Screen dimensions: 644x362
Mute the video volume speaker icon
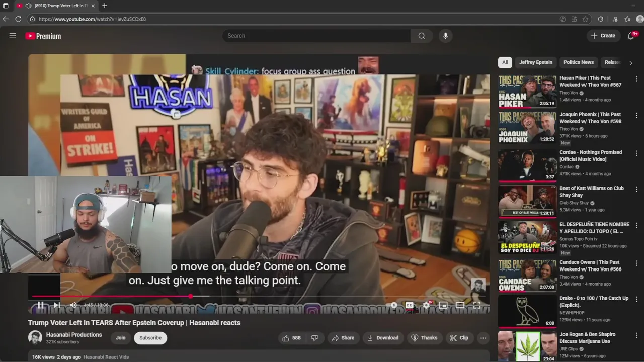point(73,305)
